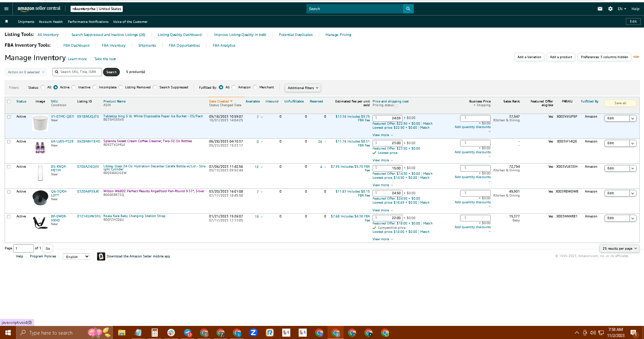
Task: Select Fulfilled By Amazon radio button
Action: (234, 87)
